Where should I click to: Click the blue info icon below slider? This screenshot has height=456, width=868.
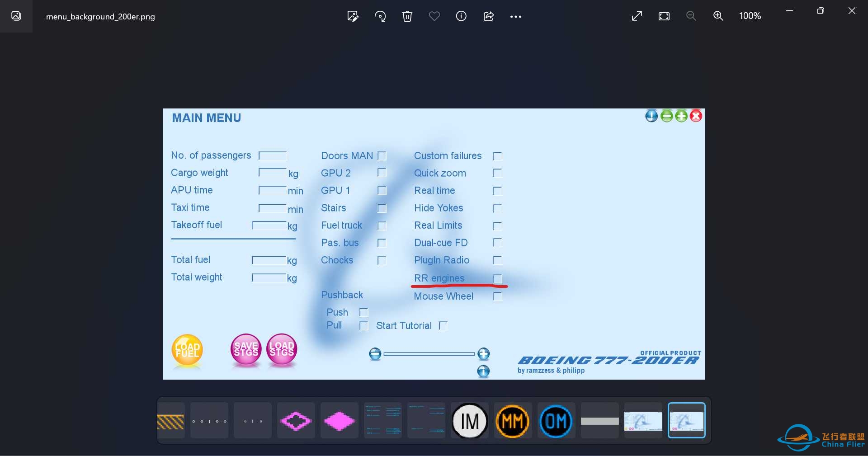483,371
